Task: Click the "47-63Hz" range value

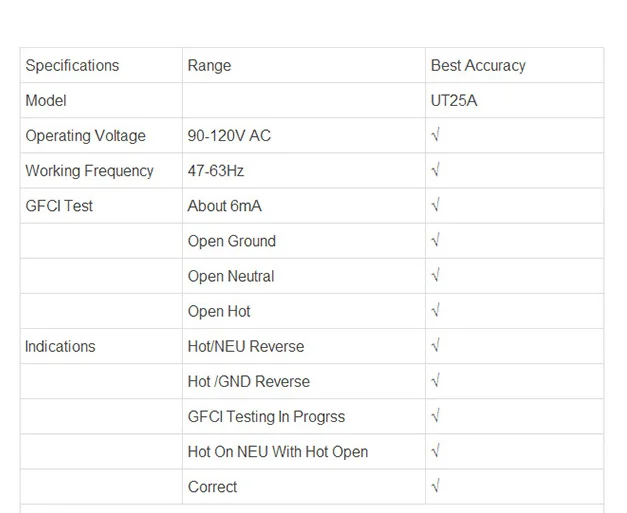Action: [x=216, y=171]
